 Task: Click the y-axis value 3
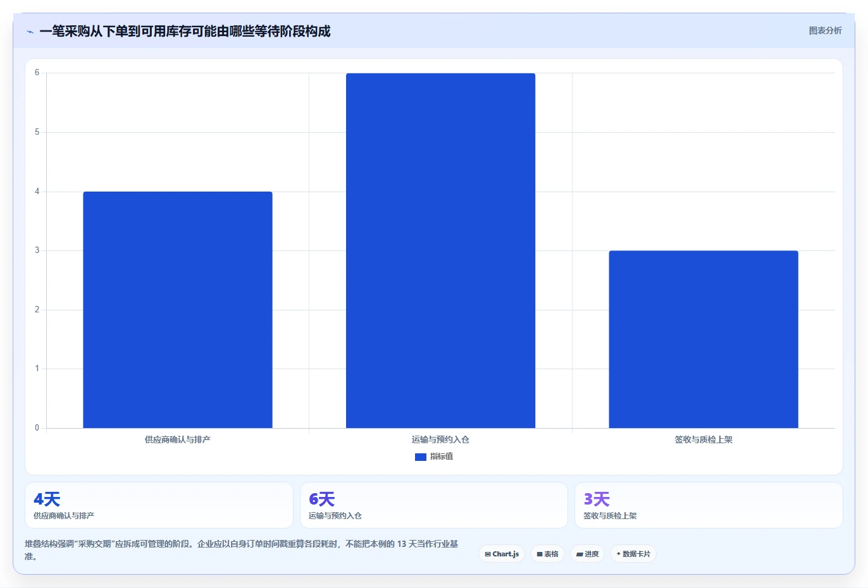[37, 250]
